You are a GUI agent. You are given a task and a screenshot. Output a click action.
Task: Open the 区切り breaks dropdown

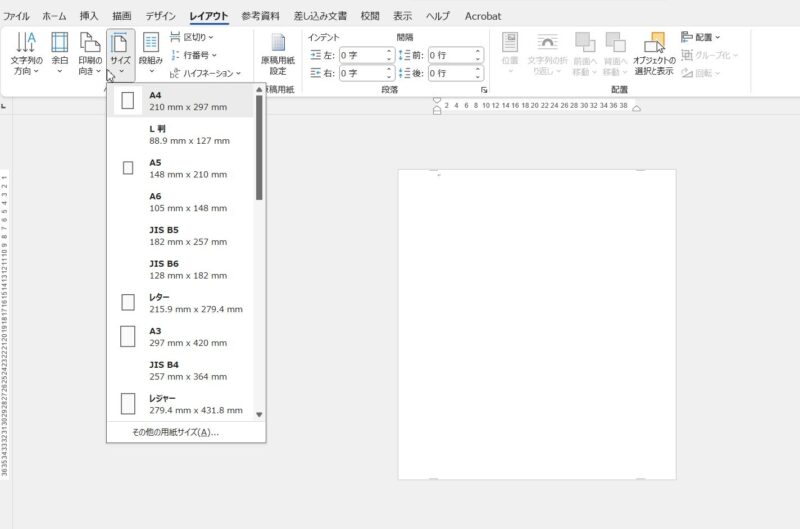[192, 37]
